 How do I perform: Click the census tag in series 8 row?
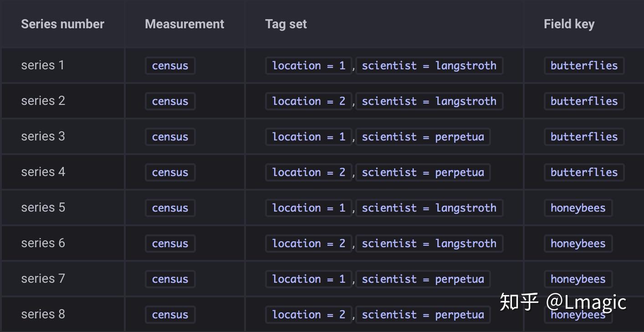[x=170, y=315]
